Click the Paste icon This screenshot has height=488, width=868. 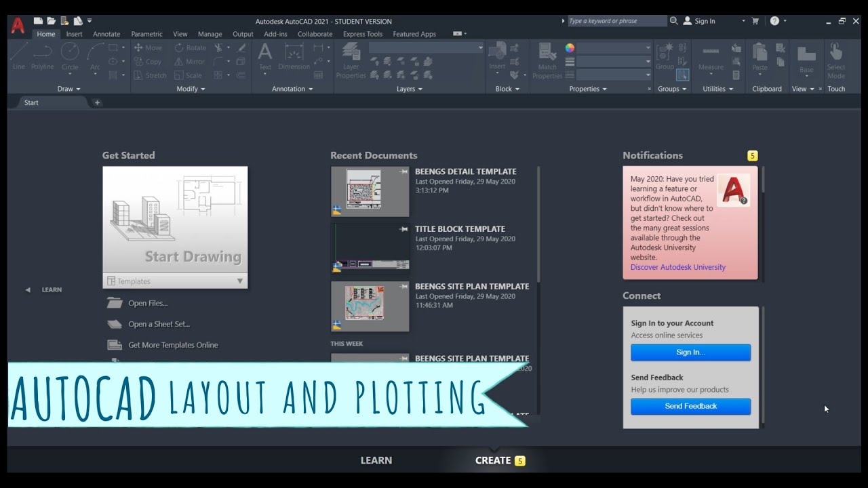760,56
